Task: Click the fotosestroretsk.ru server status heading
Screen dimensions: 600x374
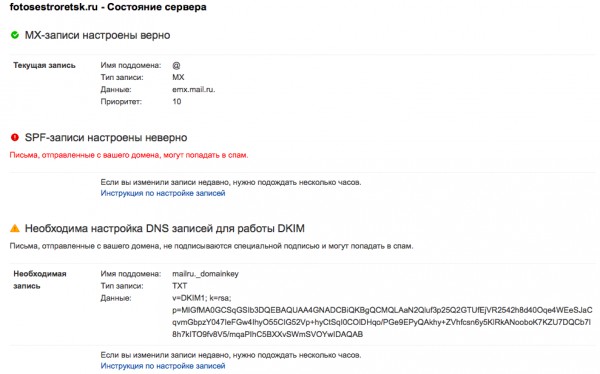Action: point(108,7)
